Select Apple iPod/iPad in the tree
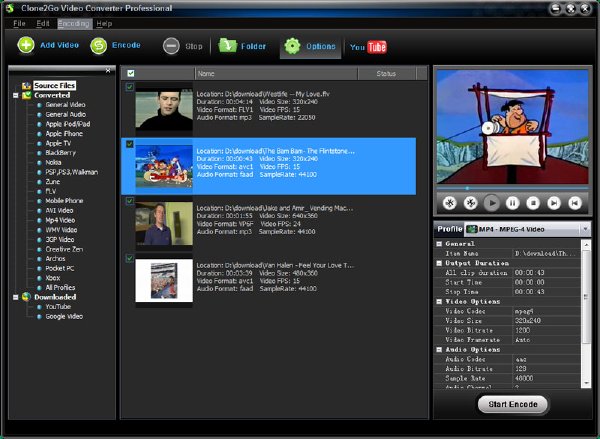The width and height of the screenshot is (600, 439). click(x=68, y=124)
